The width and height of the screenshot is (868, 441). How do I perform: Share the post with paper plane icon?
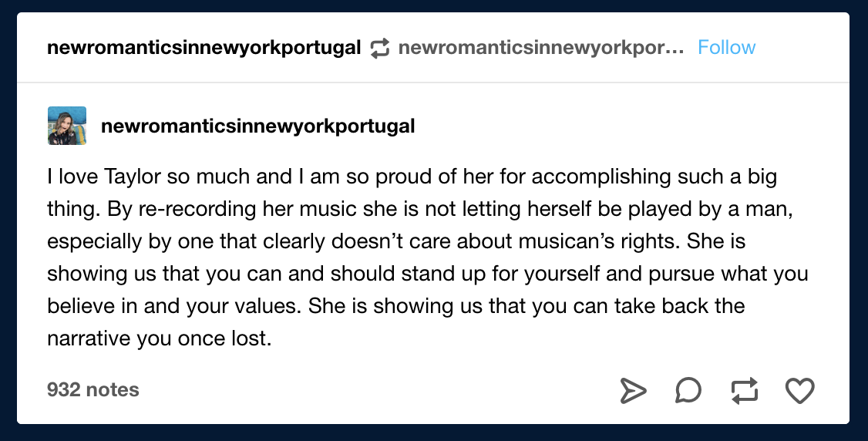point(633,391)
